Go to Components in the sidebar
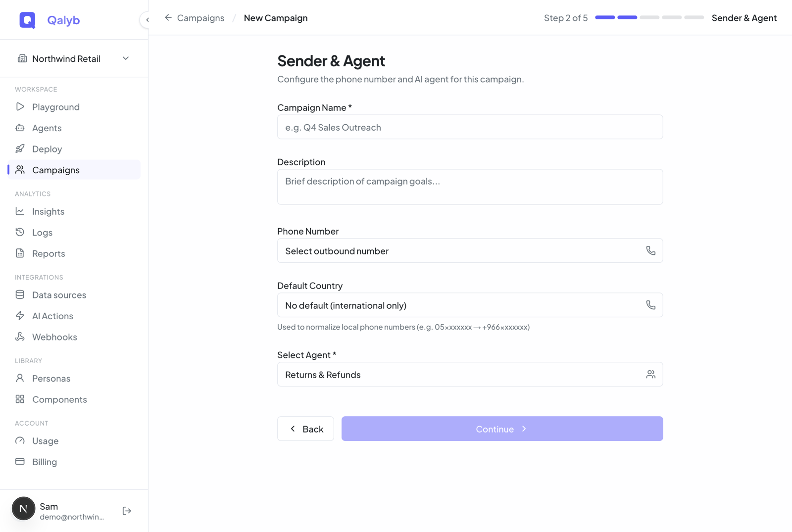Viewport: 792px width, 532px height. click(74, 399)
